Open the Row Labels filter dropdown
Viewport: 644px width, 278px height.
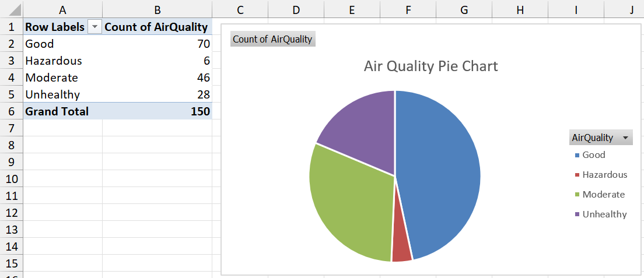click(x=94, y=27)
